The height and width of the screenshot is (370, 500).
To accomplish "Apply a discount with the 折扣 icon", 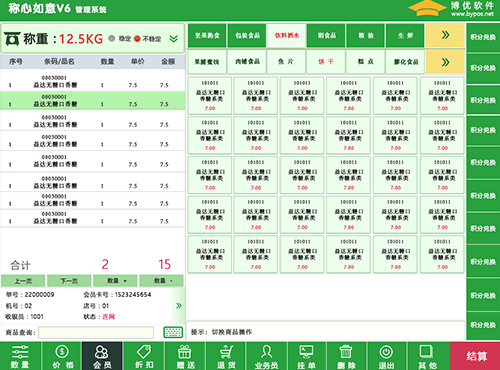I will [x=144, y=356].
